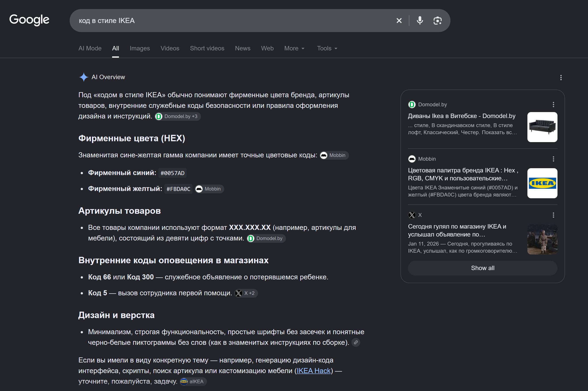Click the sofa thumbnail for Domodel.by
This screenshot has width=588, height=391.
tap(542, 127)
